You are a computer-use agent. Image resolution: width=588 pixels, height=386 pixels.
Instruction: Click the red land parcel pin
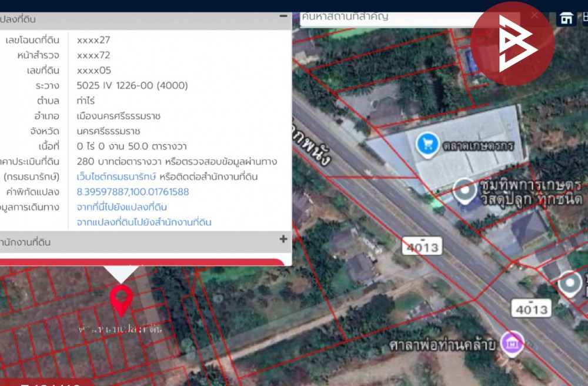coord(121,300)
